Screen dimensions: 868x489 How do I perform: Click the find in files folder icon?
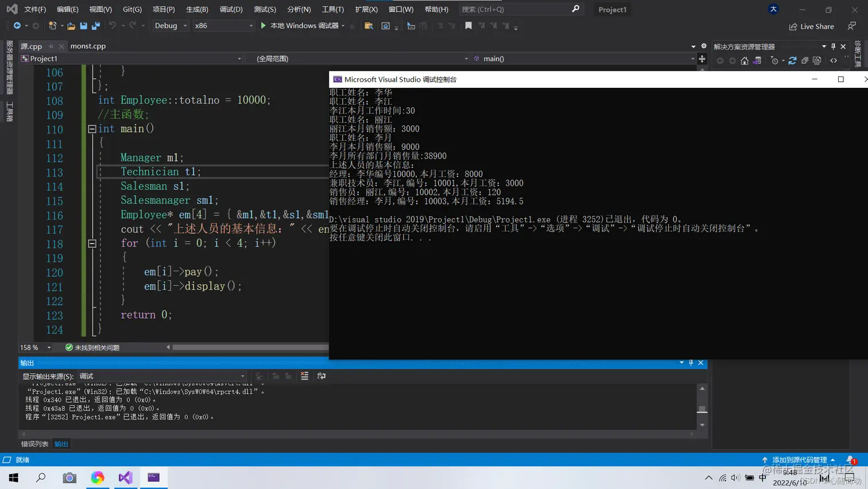pos(369,26)
